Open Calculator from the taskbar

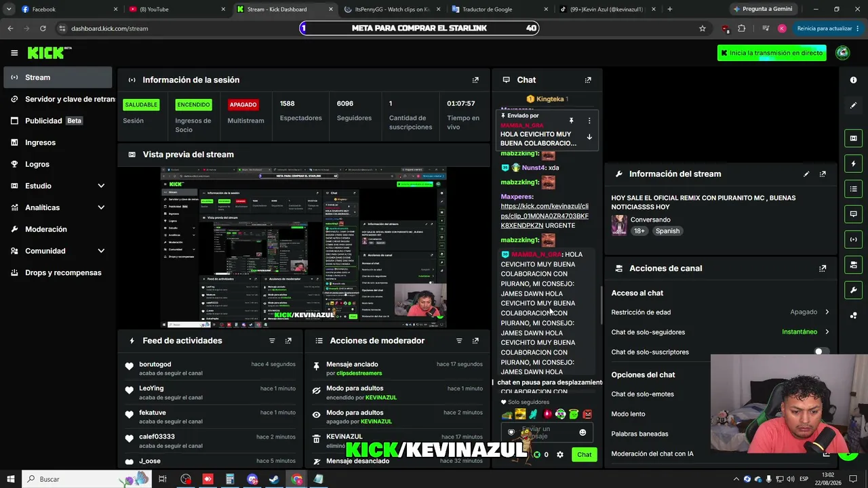pyautogui.click(x=230, y=479)
